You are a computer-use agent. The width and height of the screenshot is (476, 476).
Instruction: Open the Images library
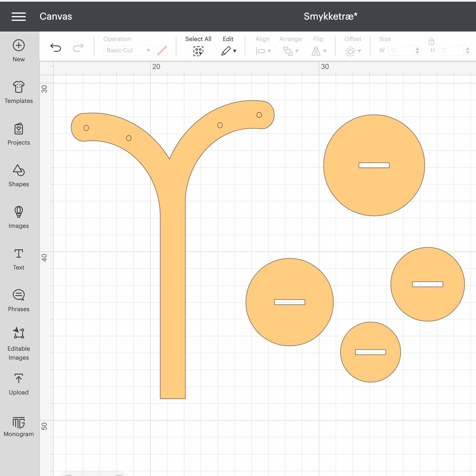point(18,217)
